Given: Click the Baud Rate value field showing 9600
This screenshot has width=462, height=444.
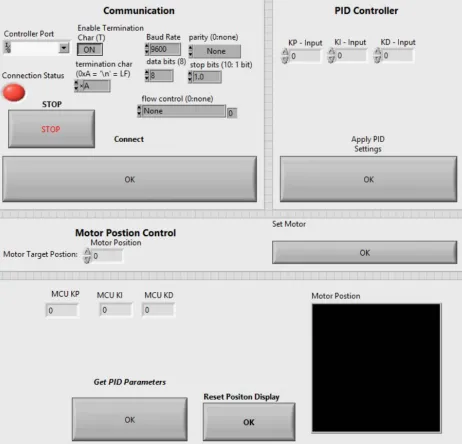Looking at the screenshot, I should pos(165,49).
